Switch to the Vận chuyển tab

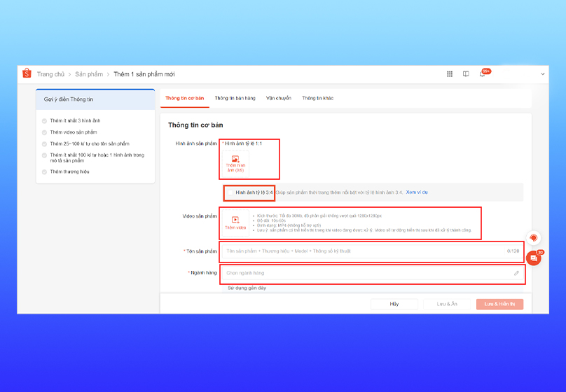(279, 98)
